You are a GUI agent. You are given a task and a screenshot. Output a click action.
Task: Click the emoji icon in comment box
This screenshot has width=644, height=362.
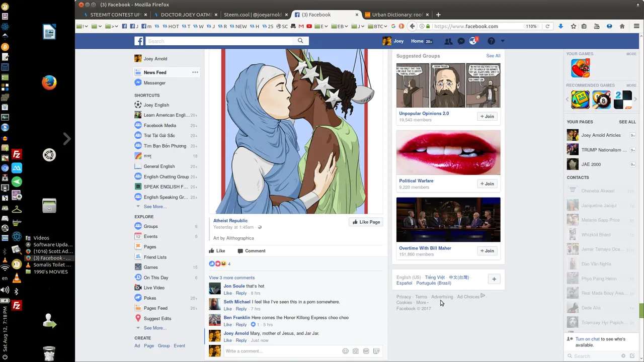[x=345, y=351]
